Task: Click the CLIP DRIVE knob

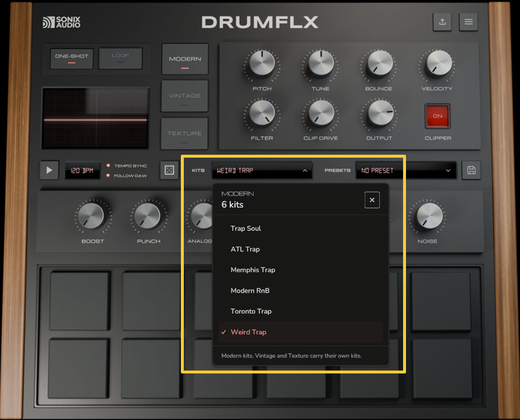Action: tap(320, 113)
